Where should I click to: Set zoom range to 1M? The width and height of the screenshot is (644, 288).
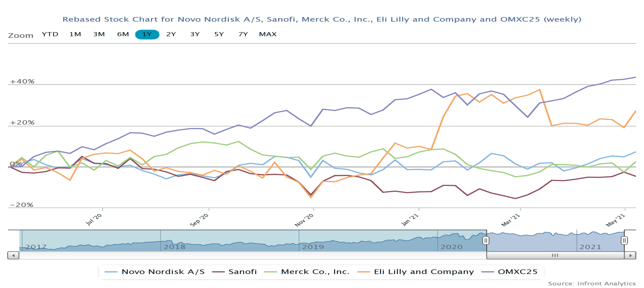pyautogui.click(x=75, y=34)
